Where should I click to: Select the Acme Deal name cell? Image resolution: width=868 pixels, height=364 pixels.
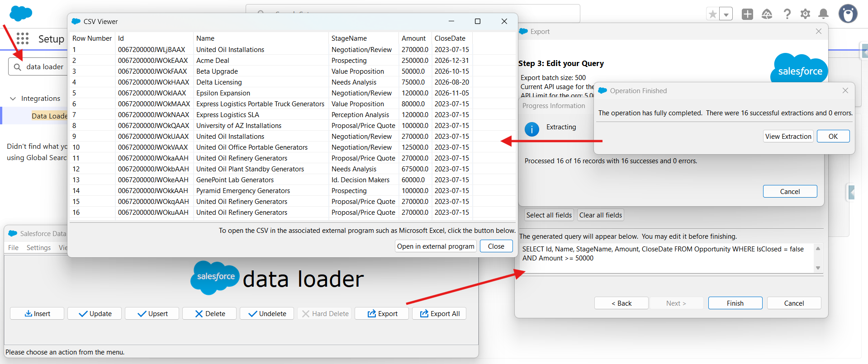pyautogui.click(x=261, y=61)
